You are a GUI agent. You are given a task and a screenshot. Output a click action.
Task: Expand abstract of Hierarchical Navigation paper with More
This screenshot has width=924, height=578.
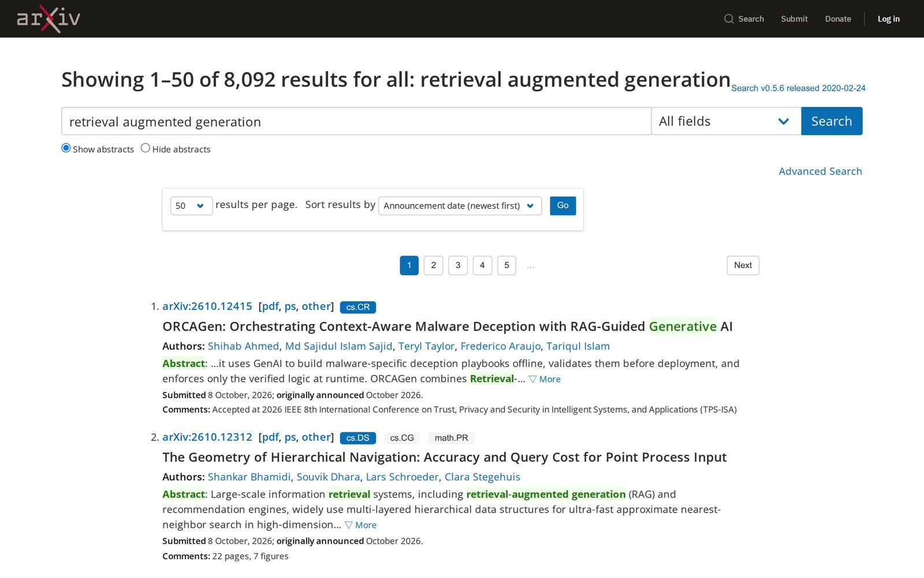point(360,525)
